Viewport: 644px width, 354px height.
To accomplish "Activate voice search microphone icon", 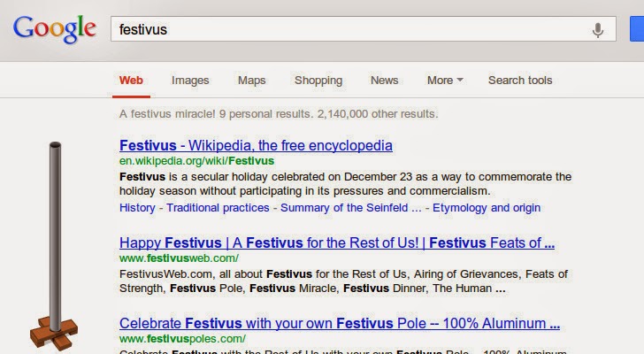I will click(x=598, y=29).
